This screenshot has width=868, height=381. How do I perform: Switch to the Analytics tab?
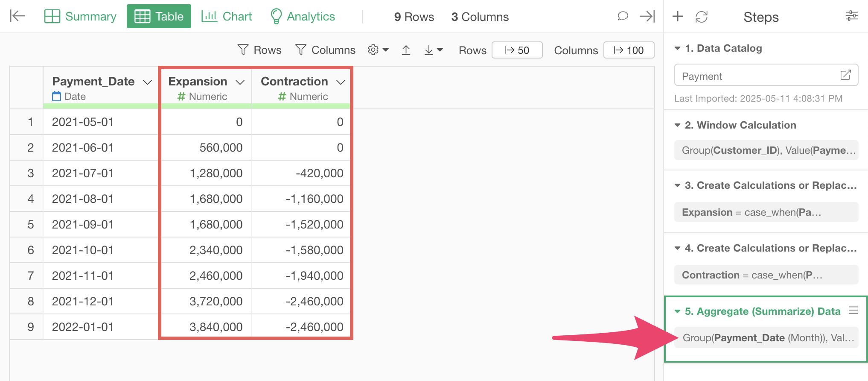(x=303, y=16)
